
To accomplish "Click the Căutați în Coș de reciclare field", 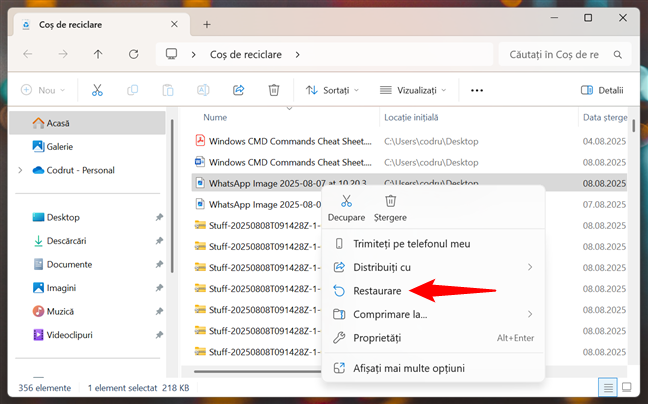I will [x=565, y=54].
